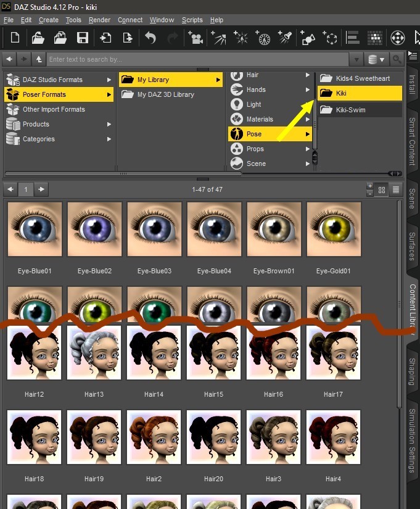Open the Materials category
Image resolution: width=420 pixels, height=509 pixels.
point(270,119)
